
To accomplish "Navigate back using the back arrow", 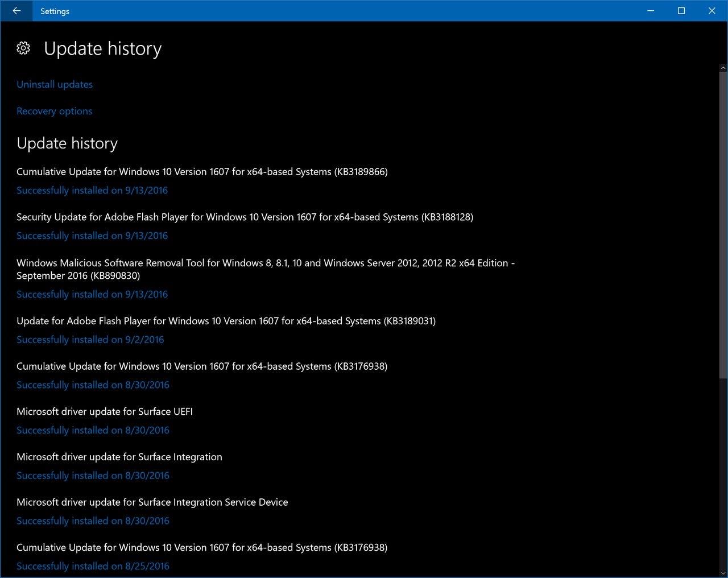I will [x=15, y=11].
